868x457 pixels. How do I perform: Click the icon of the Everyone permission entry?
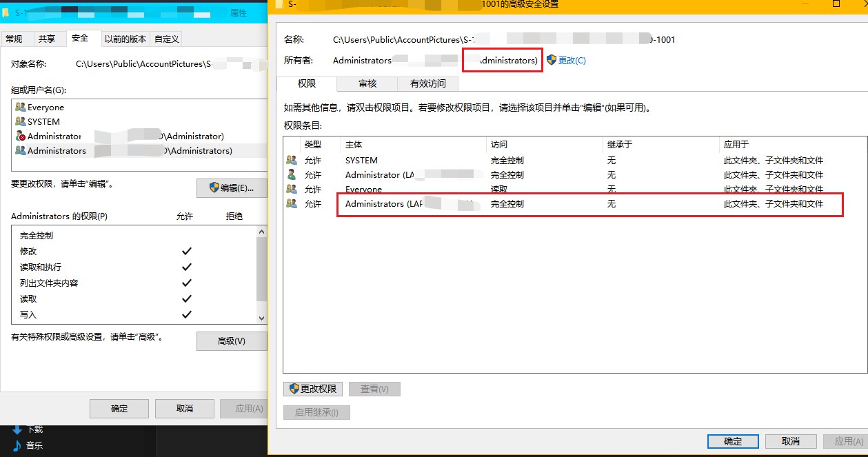(292, 190)
